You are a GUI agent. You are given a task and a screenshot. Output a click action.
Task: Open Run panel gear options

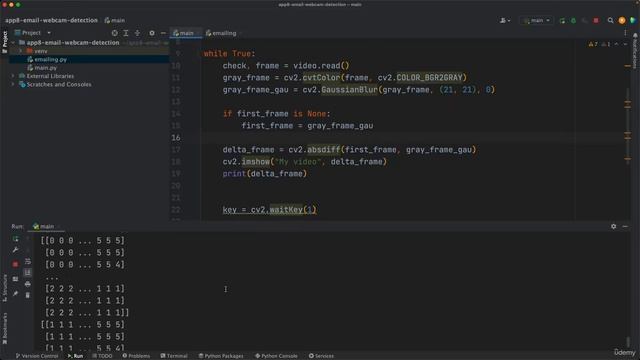[613, 227]
